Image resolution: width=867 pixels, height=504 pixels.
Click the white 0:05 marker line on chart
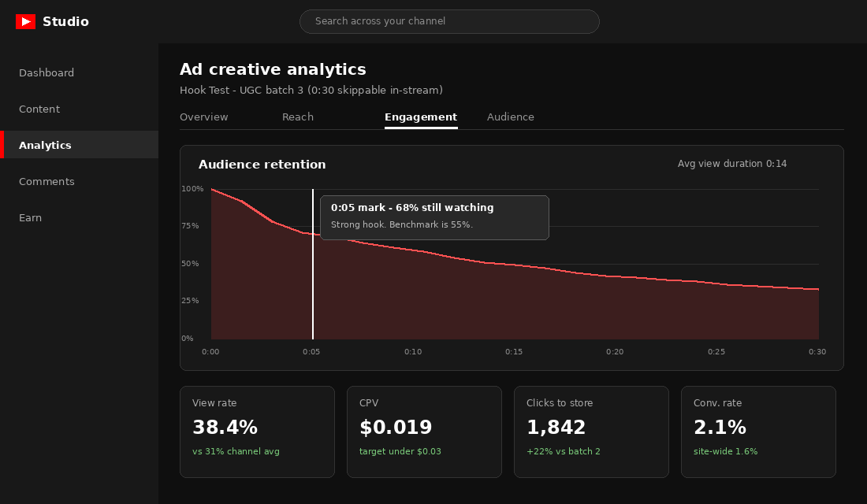coord(313,264)
